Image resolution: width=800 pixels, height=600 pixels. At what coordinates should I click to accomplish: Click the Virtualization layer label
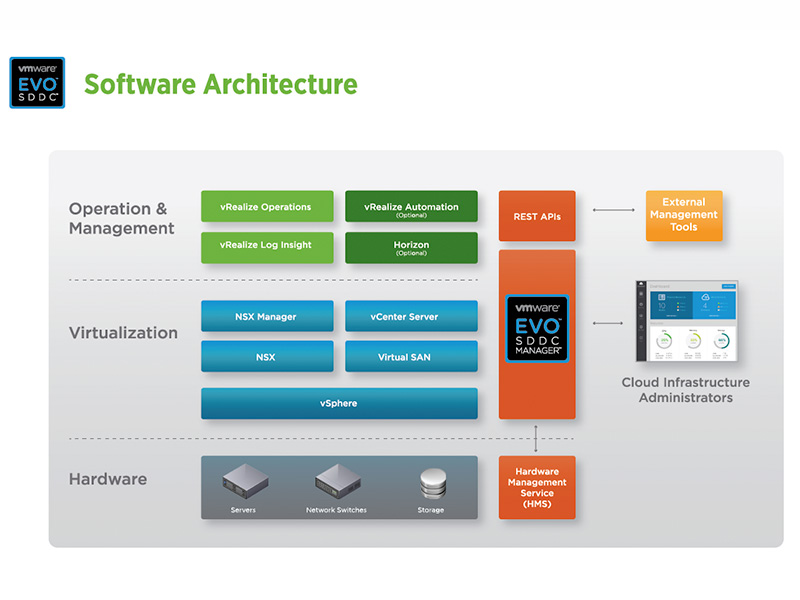[x=123, y=333]
